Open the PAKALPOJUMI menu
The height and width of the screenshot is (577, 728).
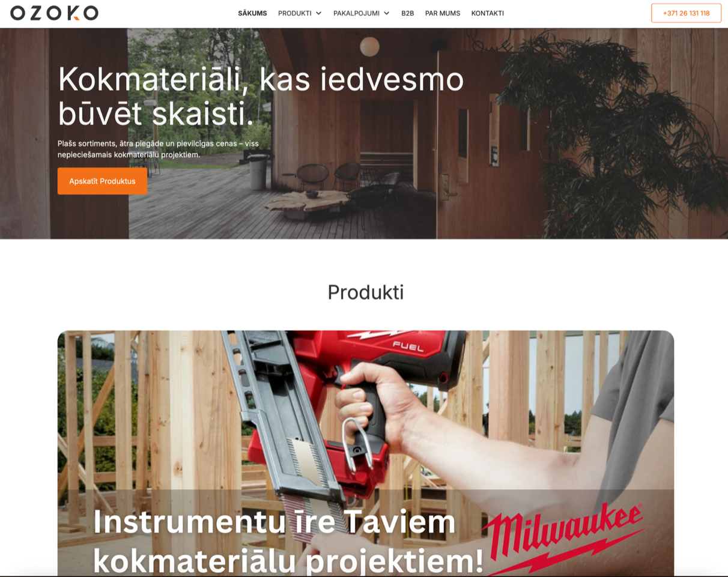pyautogui.click(x=356, y=13)
